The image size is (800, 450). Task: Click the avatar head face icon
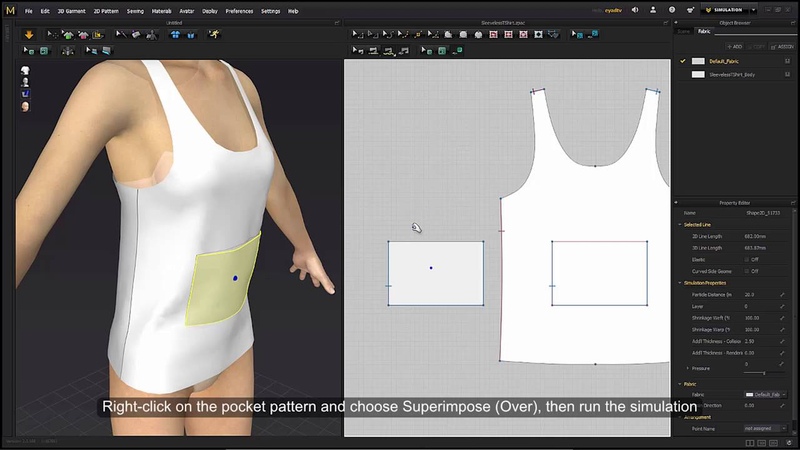click(x=25, y=106)
